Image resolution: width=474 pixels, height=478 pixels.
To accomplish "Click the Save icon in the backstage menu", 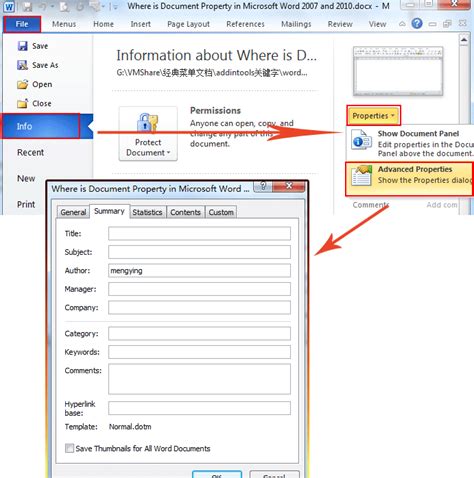I will pos(22,46).
